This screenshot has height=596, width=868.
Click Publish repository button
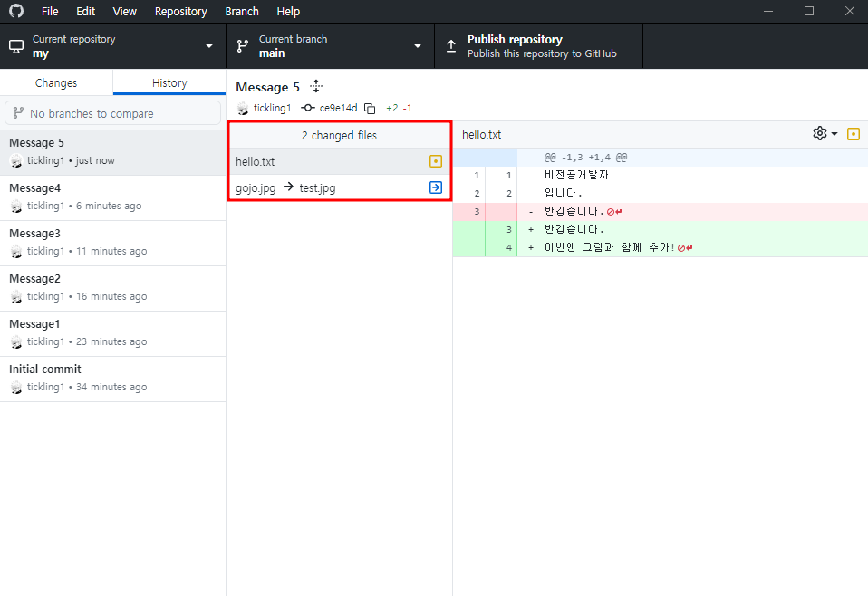(x=538, y=46)
